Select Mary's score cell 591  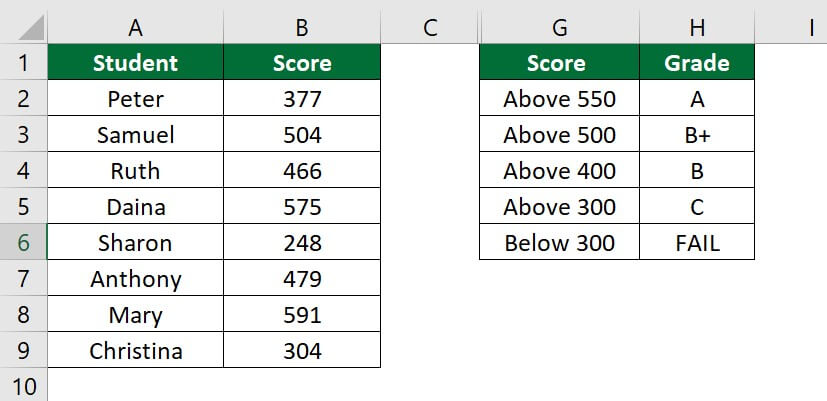pyautogui.click(x=302, y=315)
